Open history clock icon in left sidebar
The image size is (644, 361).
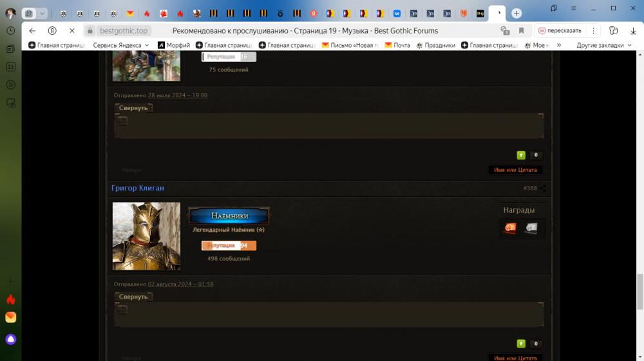pyautogui.click(x=11, y=31)
